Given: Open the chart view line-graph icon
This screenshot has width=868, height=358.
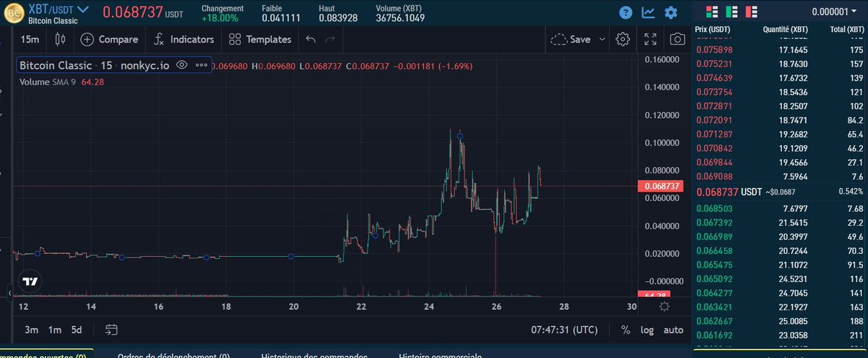Looking at the screenshot, I should click(x=648, y=12).
